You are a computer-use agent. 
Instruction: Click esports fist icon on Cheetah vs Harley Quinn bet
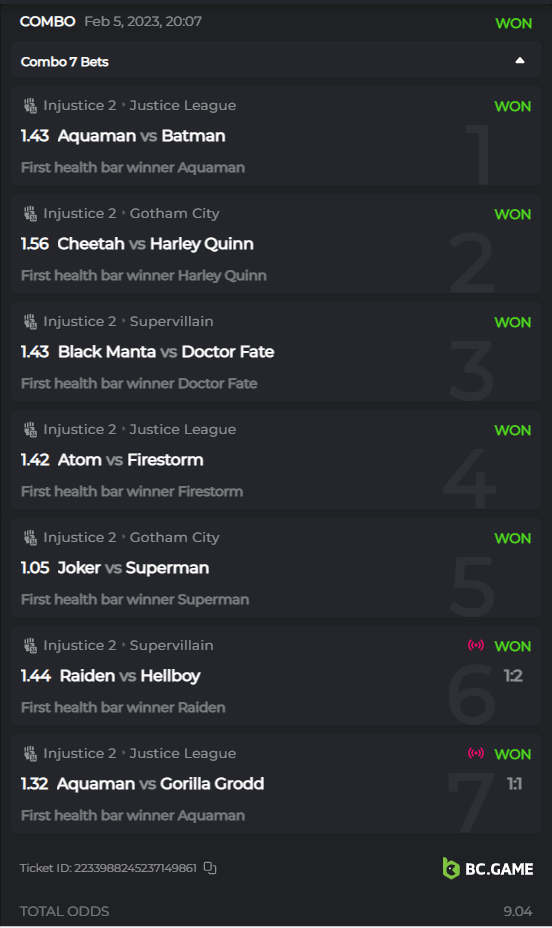click(x=30, y=213)
